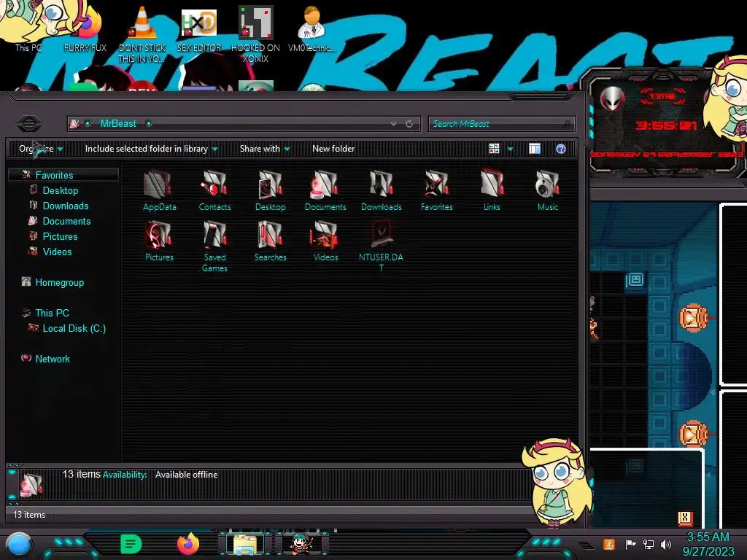Viewport: 747px width, 560px height.
Task: Open the Downloads folder in file pane
Action: click(381, 190)
